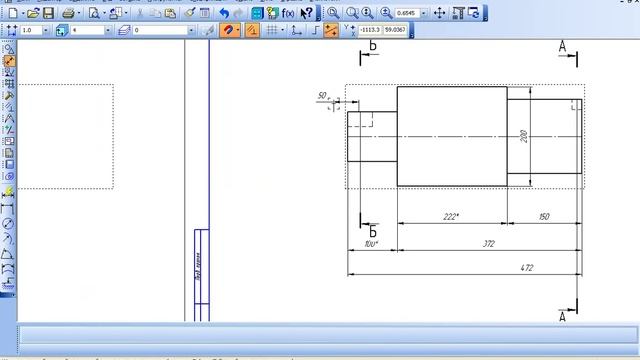
Task: Select the arc length dimension tool
Action: click(8, 269)
